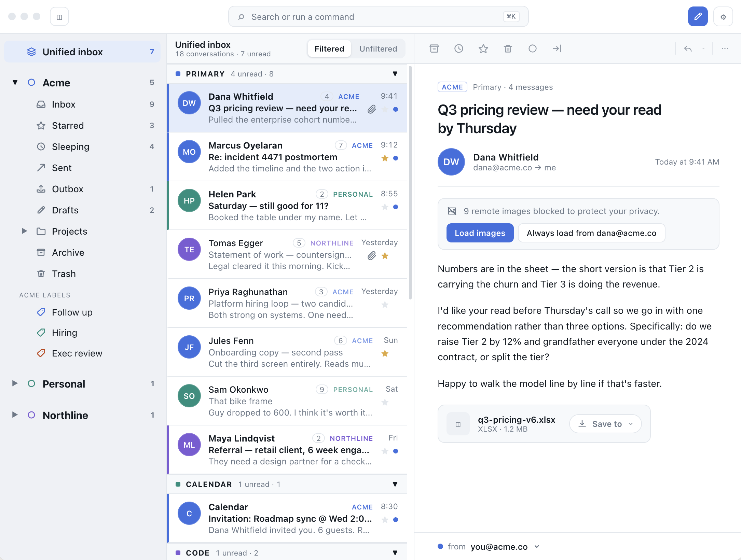Viewport: 741px width, 560px height.
Task: Open the more actions ellipsis menu
Action: click(725, 48)
